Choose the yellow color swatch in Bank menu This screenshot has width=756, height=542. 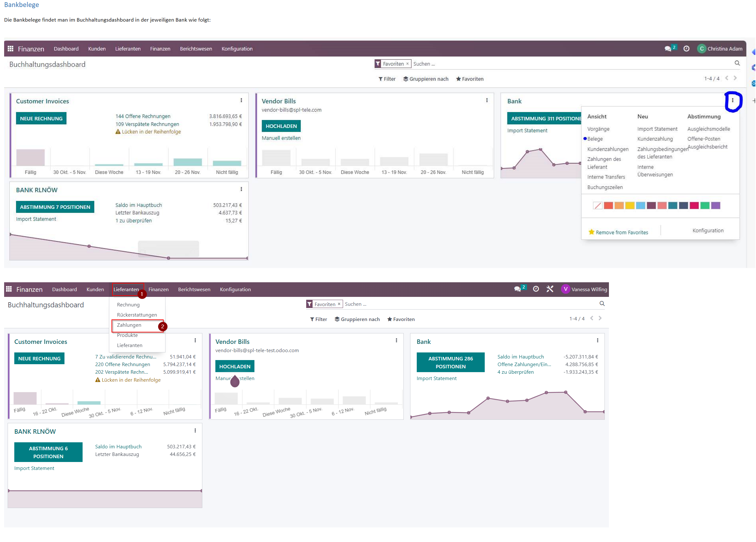(629, 205)
